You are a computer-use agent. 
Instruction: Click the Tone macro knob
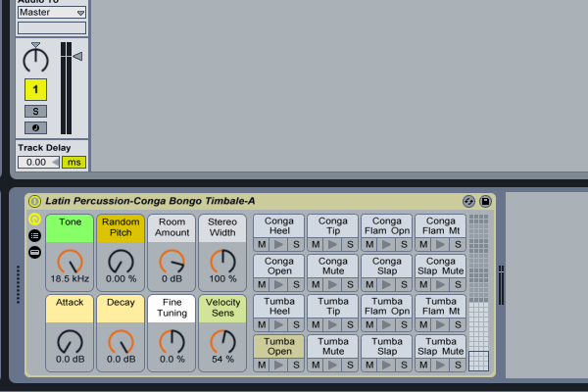(x=69, y=262)
